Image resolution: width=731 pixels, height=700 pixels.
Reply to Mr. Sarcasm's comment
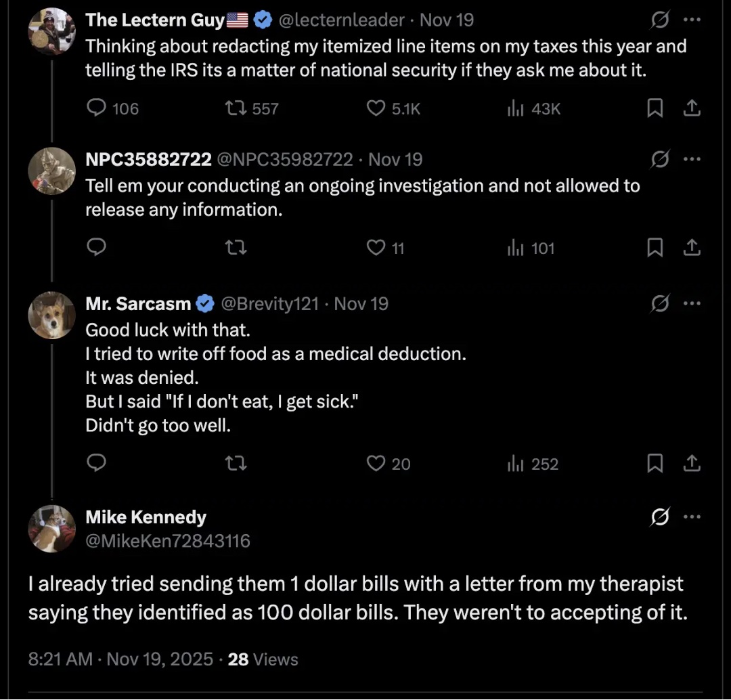point(98,463)
